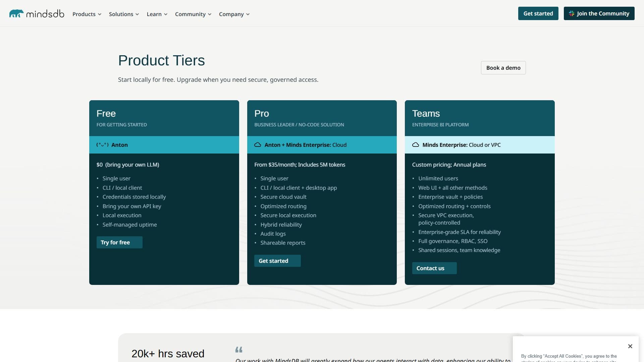This screenshot has width=644, height=362.
Task: Click 'Bring your own API key' feature
Action: coord(132,206)
